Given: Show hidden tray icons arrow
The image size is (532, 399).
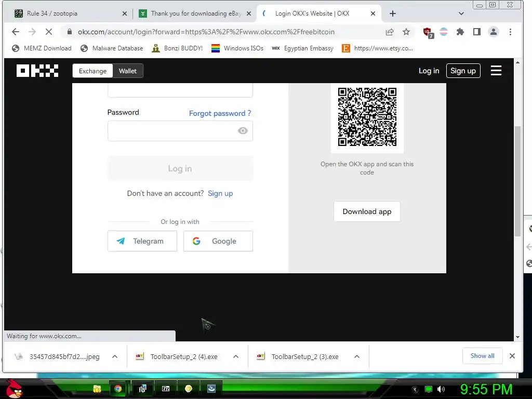Looking at the screenshot, I should click(x=415, y=390).
